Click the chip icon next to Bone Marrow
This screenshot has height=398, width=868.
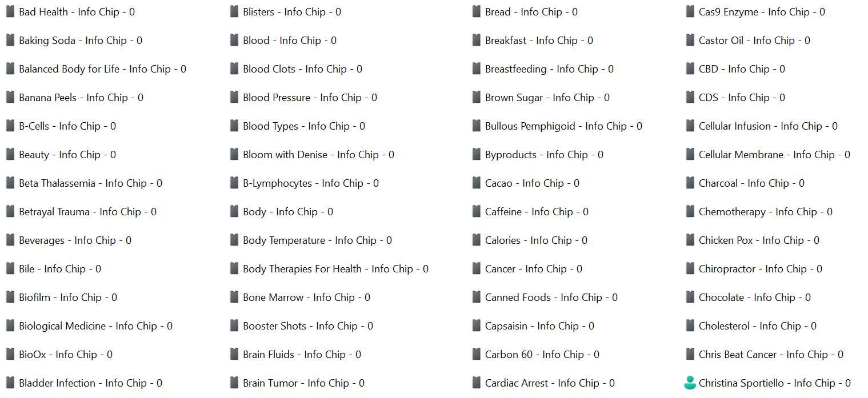point(234,297)
